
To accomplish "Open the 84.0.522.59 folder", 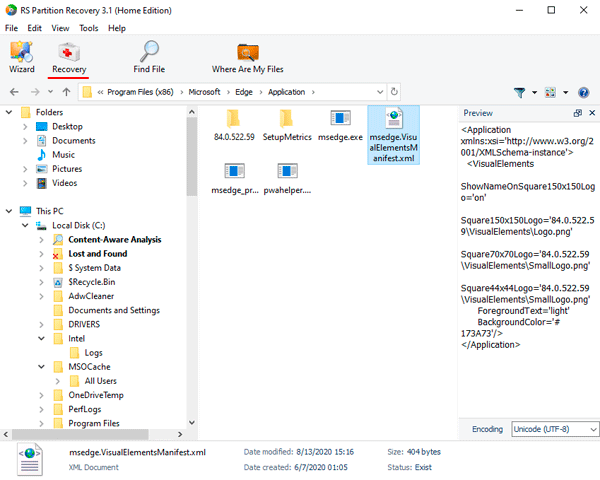I will point(234,125).
